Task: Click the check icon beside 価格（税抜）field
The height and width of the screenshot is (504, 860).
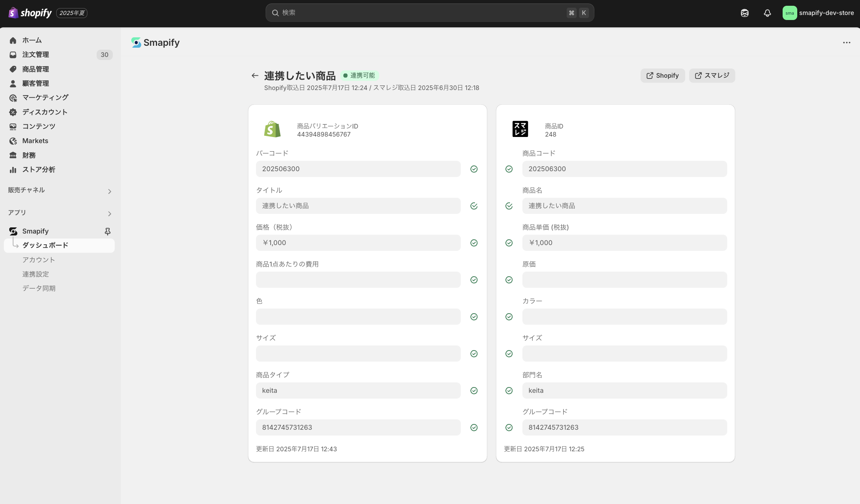Action: tap(474, 243)
